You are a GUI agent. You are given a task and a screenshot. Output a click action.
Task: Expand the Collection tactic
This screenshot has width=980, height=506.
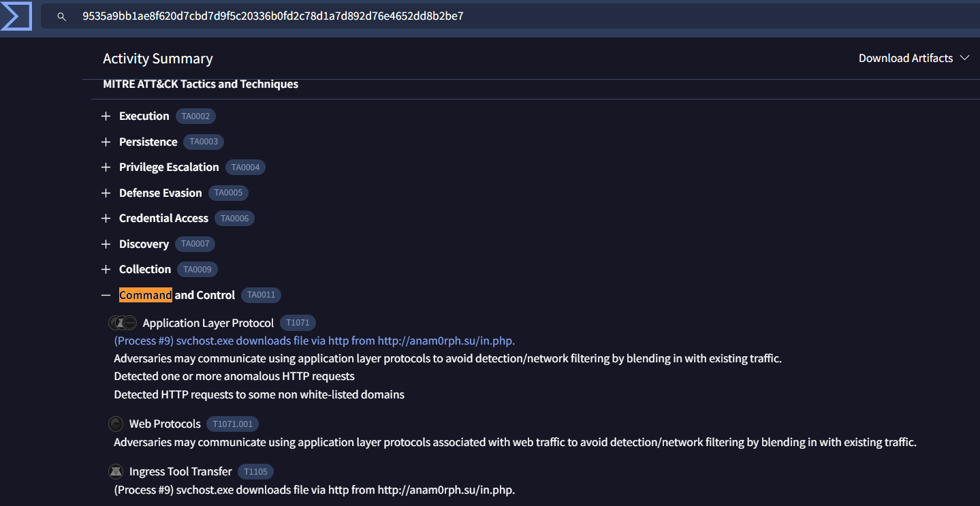106,270
